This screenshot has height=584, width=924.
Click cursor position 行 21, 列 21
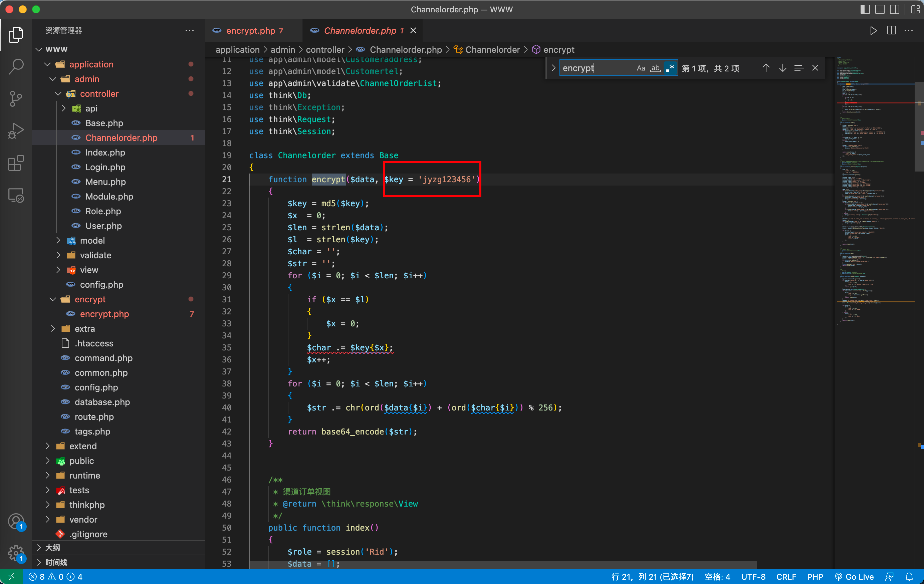tap(652, 577)
